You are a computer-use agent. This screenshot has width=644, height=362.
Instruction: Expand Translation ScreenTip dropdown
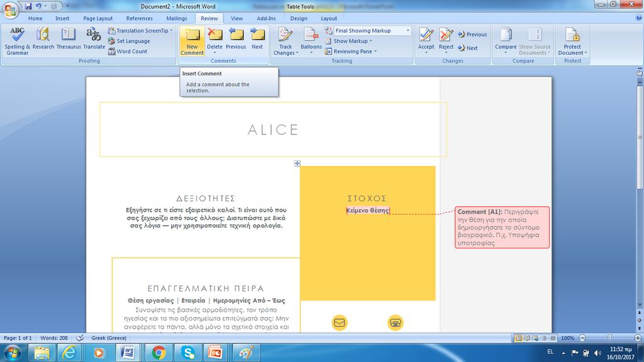tap(171, 31)
